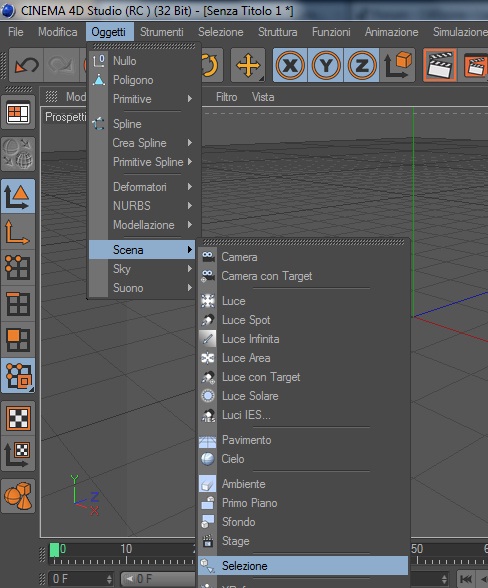
Task: Select the Model mode triangle icon
Action: pos(18,196)
